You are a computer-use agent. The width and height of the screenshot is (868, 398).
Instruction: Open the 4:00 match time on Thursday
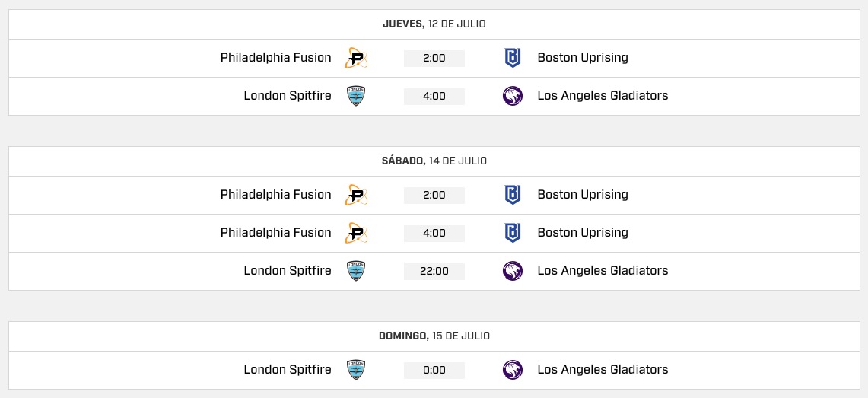[434, 97]
